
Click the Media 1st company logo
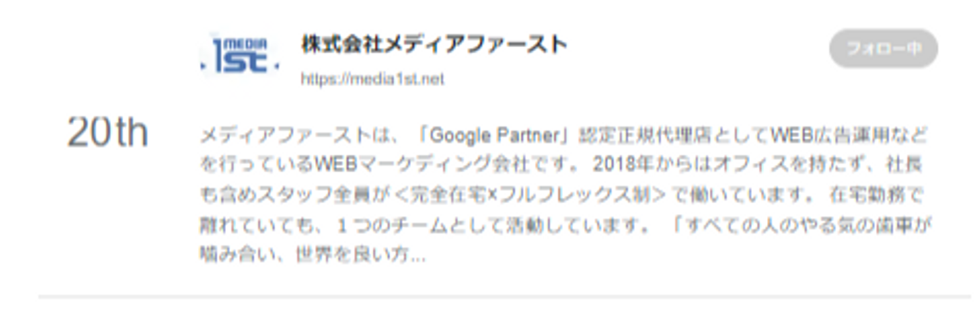click(x=240, y=56)
